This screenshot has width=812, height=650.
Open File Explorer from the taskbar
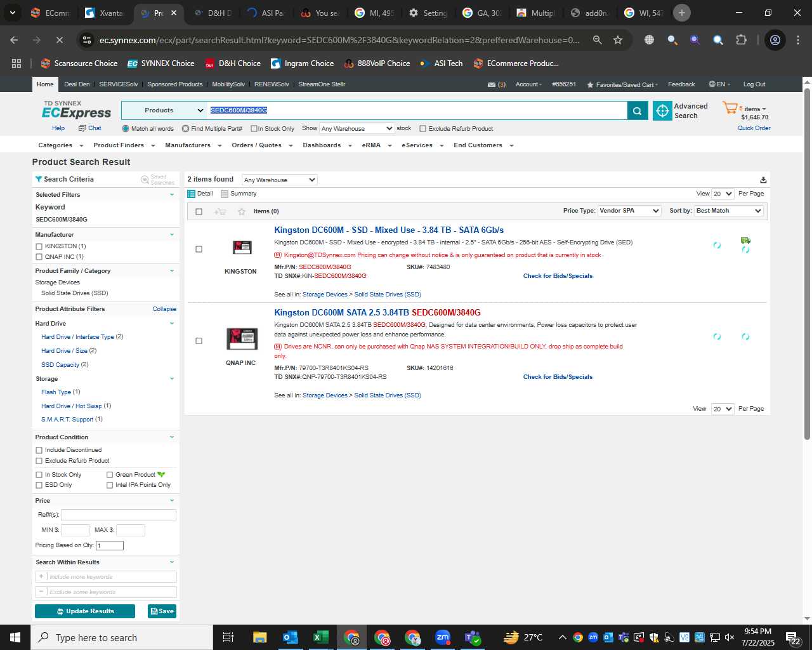260,637
